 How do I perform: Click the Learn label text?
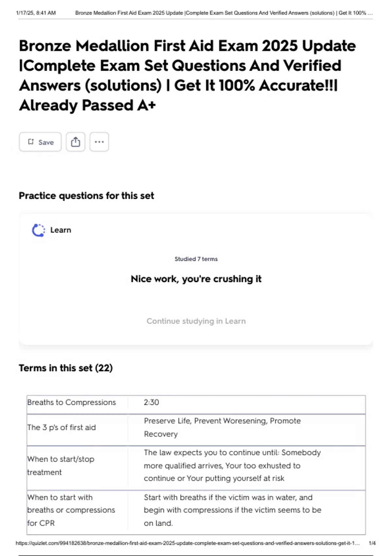tap(61, 230)
